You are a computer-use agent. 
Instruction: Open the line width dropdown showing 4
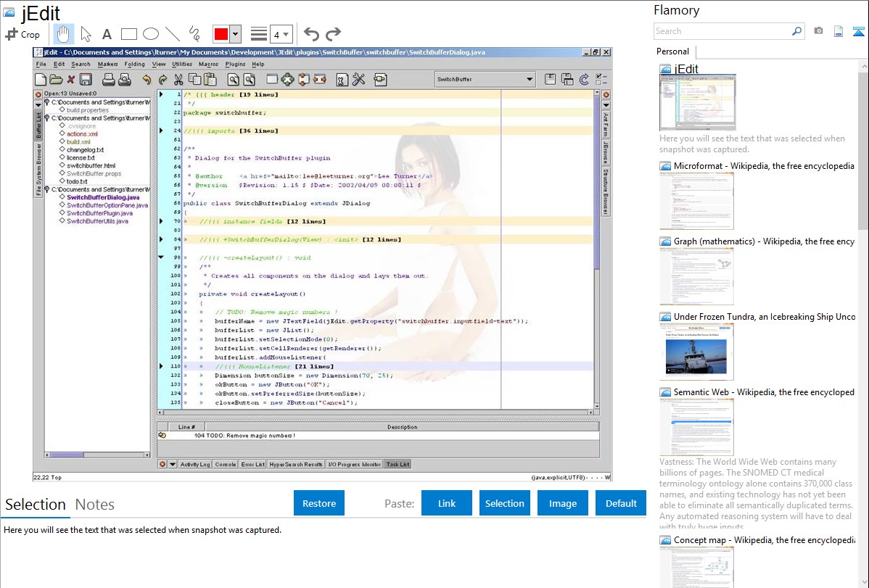pyautogui.click(x=281, y=34)
